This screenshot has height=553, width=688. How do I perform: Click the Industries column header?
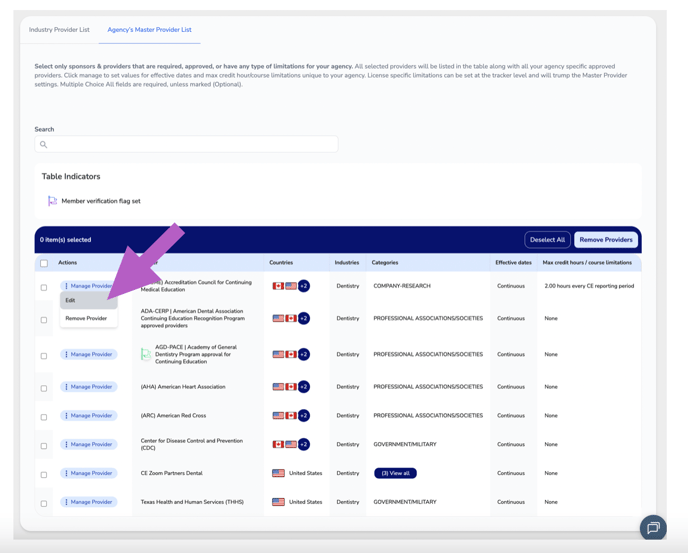tap(347, 262)
